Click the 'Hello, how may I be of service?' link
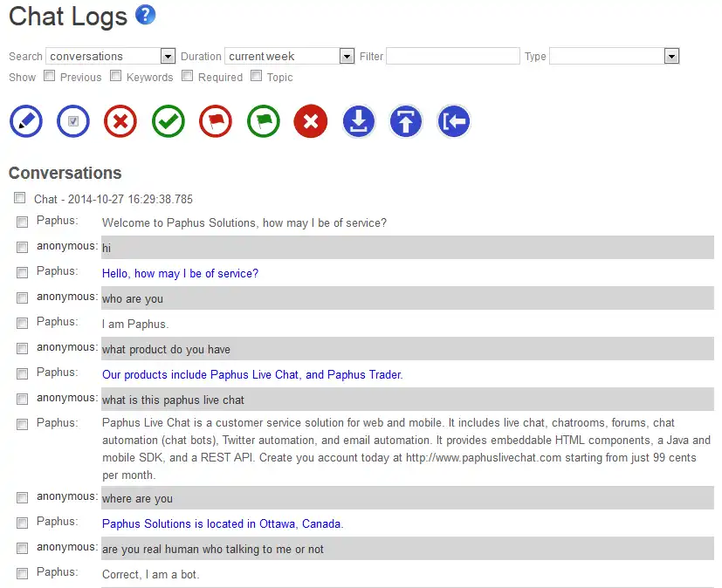 click(180, 274)
